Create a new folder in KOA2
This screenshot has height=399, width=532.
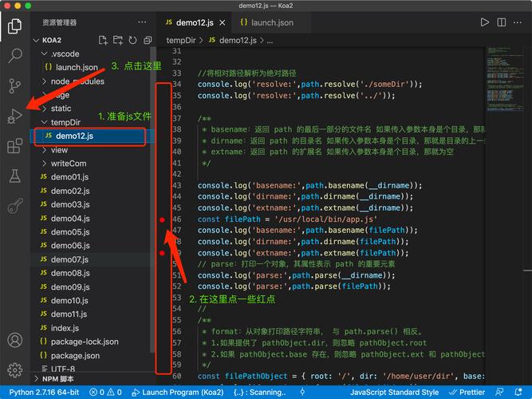[118, 40]
